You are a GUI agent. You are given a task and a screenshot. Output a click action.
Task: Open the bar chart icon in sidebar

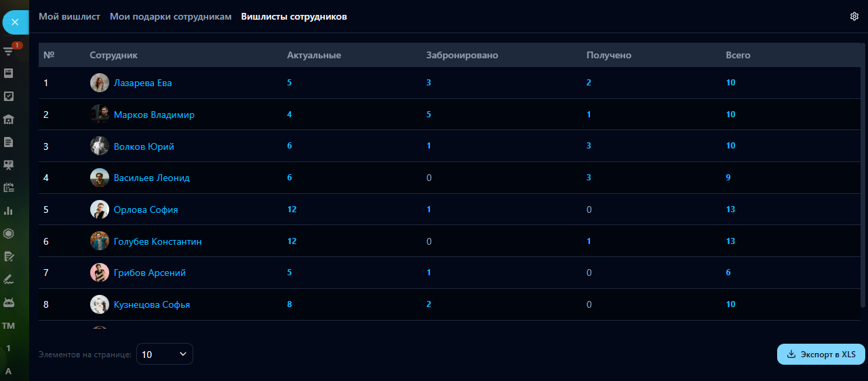(9, 211)
